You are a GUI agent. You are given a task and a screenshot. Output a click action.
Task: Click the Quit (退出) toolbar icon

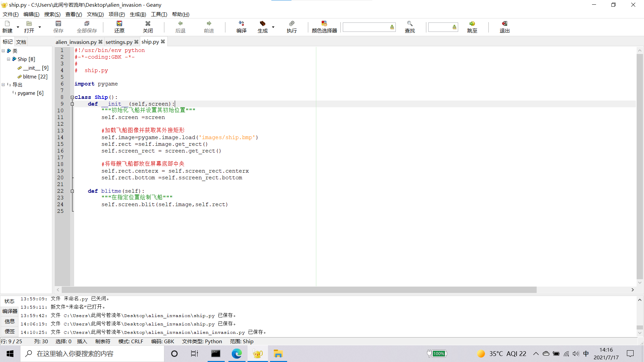click(x=504, y=23)
